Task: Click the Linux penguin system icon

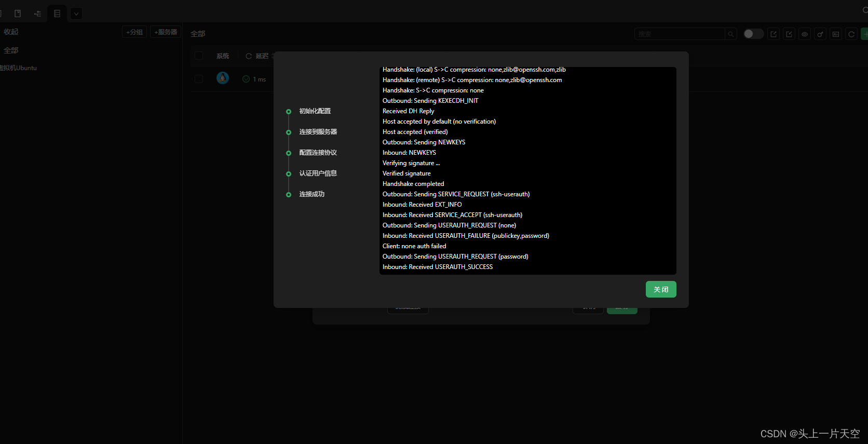Action: (223, 78)
